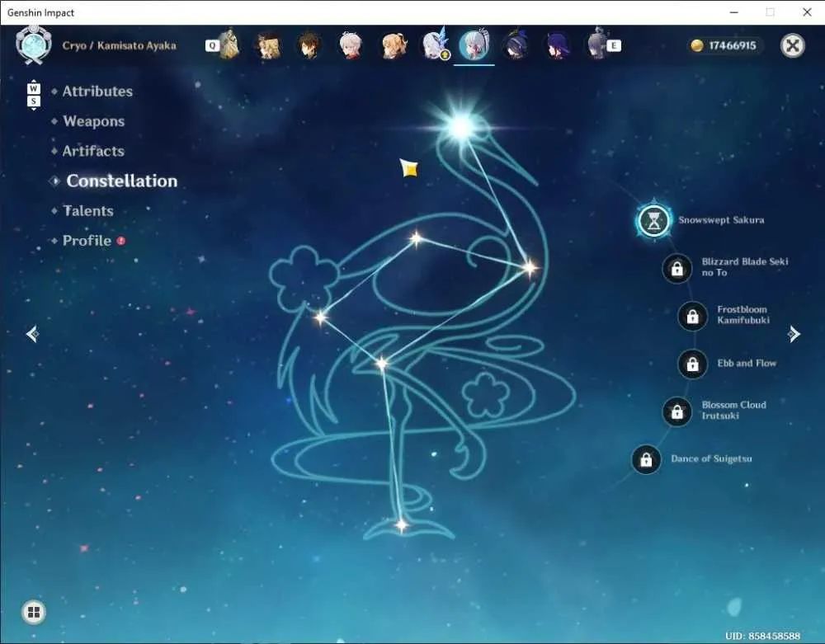Choose the blonde portrait wearing a dark hat
The image size is (825, 644).
(268, 45)
